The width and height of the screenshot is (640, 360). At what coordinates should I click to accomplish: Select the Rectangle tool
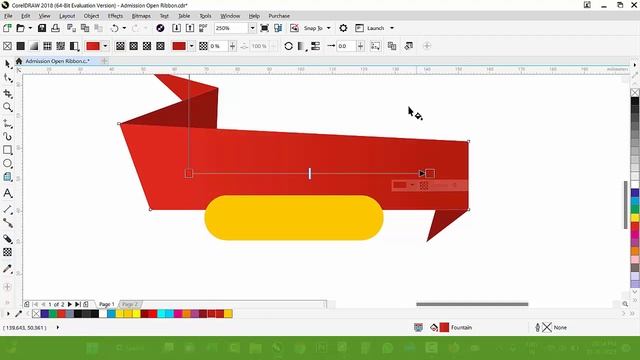(8, 150)
